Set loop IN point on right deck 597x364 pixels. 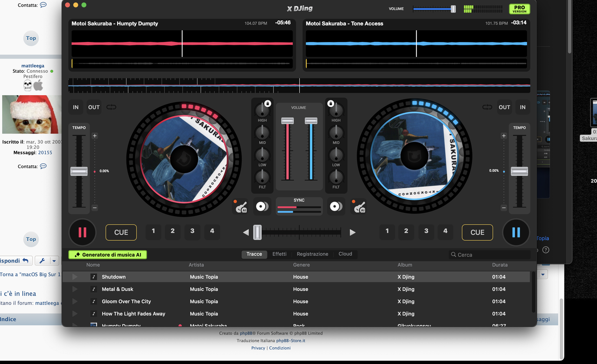523,107
